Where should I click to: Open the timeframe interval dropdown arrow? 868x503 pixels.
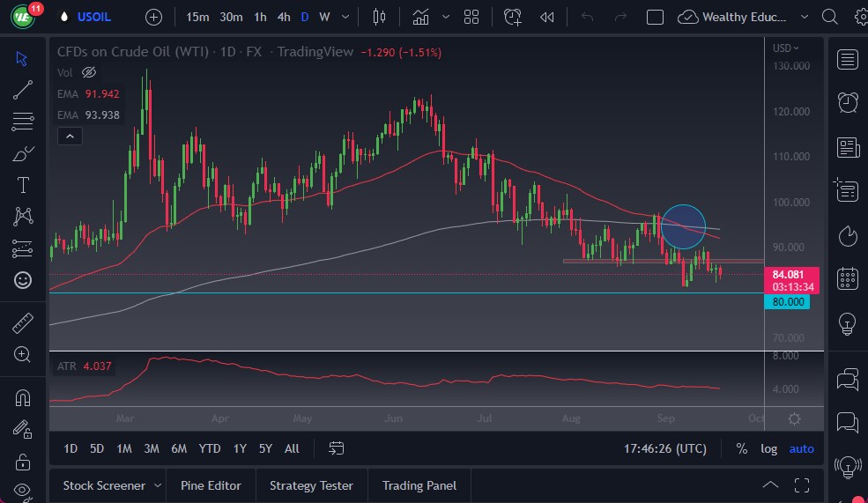[345, 17]
